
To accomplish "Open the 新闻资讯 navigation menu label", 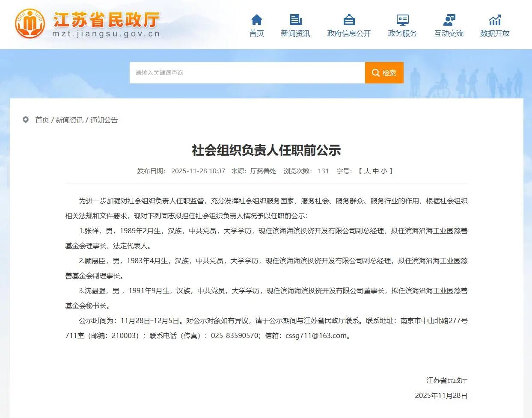I will [x=295, y=33].
